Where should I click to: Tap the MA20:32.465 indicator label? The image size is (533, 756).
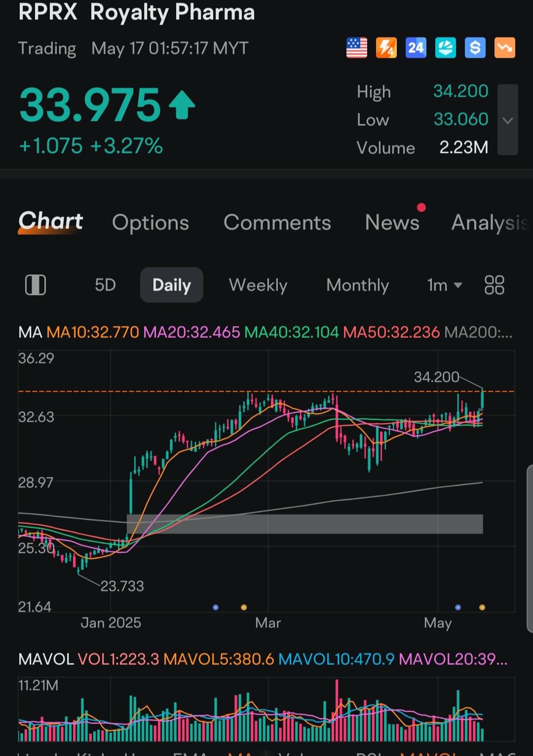(x=192, y=332)
